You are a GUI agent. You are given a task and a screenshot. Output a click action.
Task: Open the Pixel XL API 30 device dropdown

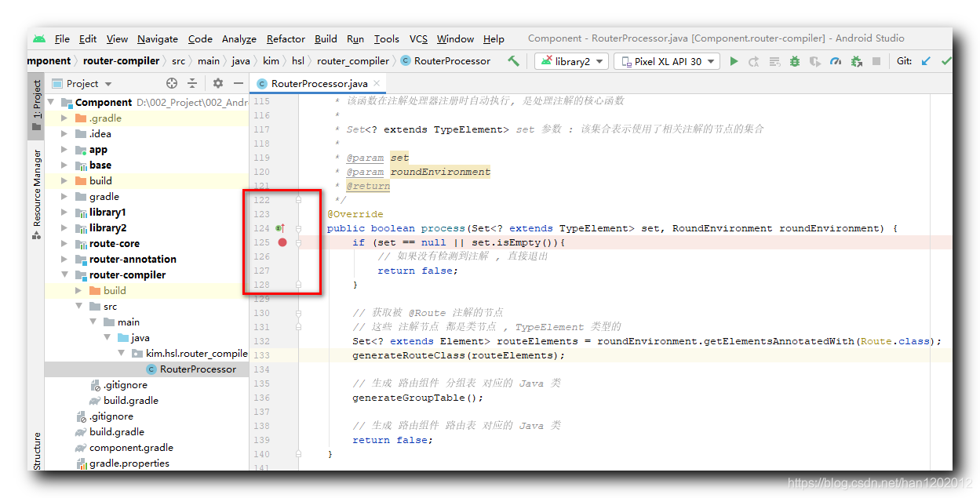(x=667, y=61)
